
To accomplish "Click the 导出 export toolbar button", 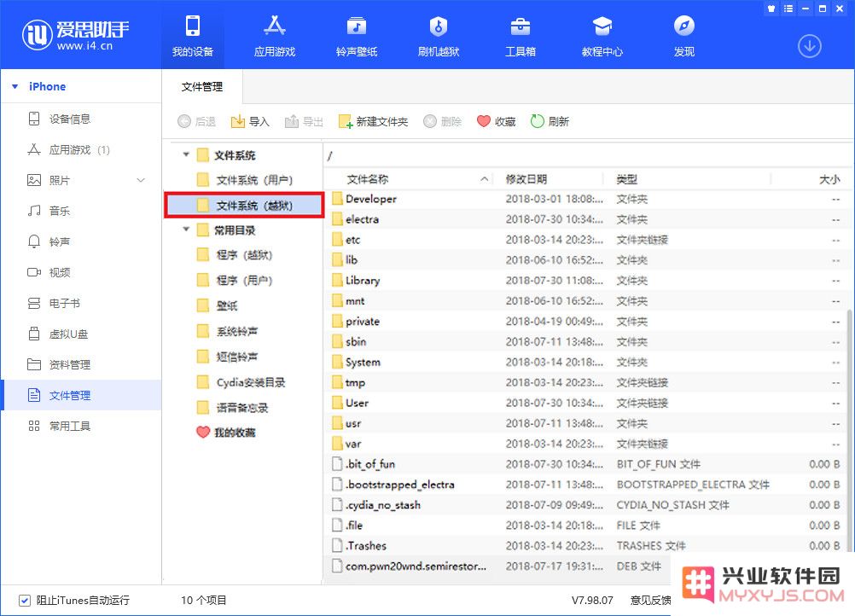I will point(304,121).
